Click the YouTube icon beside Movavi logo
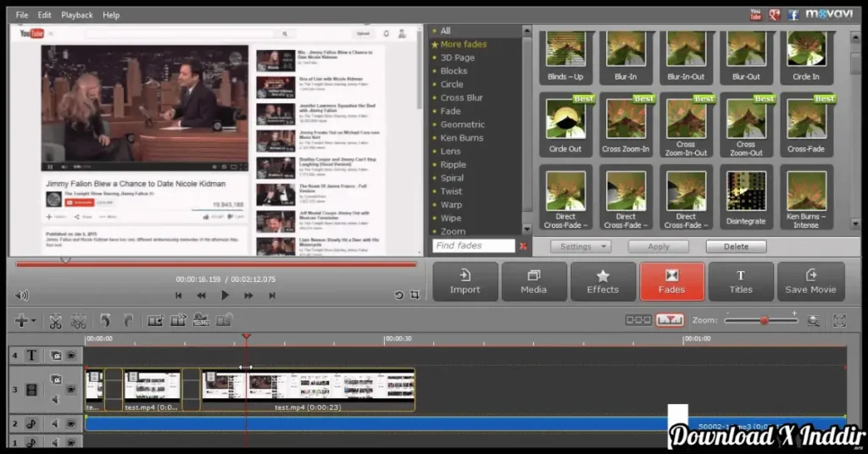 [755, 15]
